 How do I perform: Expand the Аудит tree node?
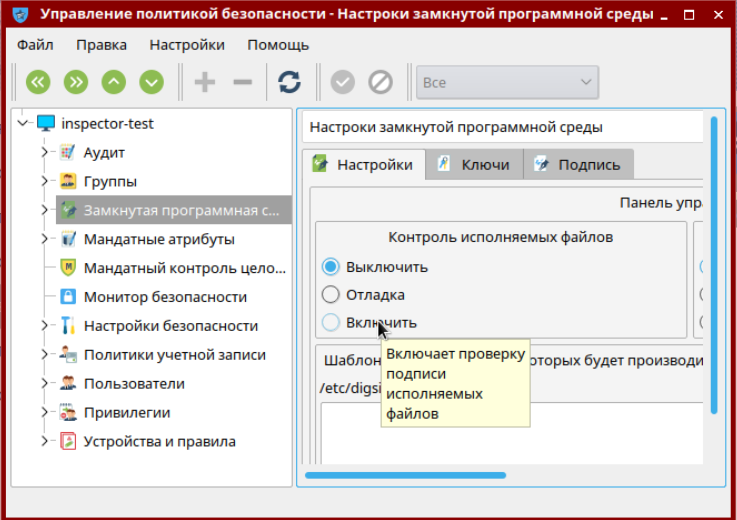tap(44, 152)
